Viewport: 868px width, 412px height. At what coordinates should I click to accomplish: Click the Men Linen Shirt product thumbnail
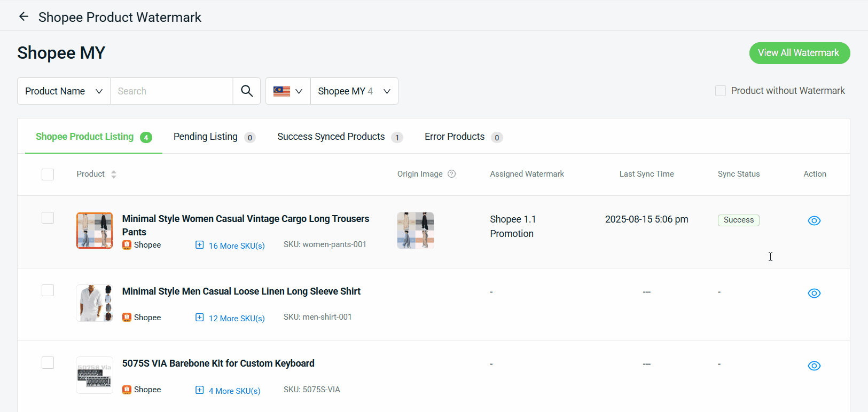coord(95,303)
